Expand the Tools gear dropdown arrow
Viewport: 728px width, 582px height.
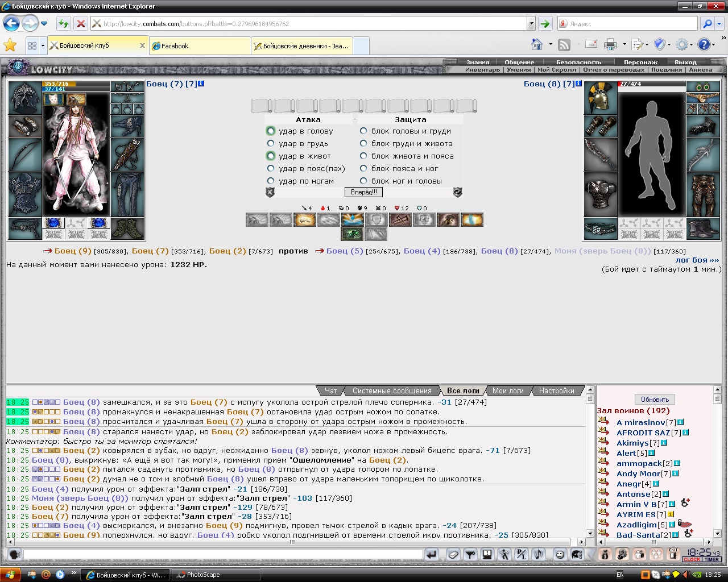coord(692,44)
